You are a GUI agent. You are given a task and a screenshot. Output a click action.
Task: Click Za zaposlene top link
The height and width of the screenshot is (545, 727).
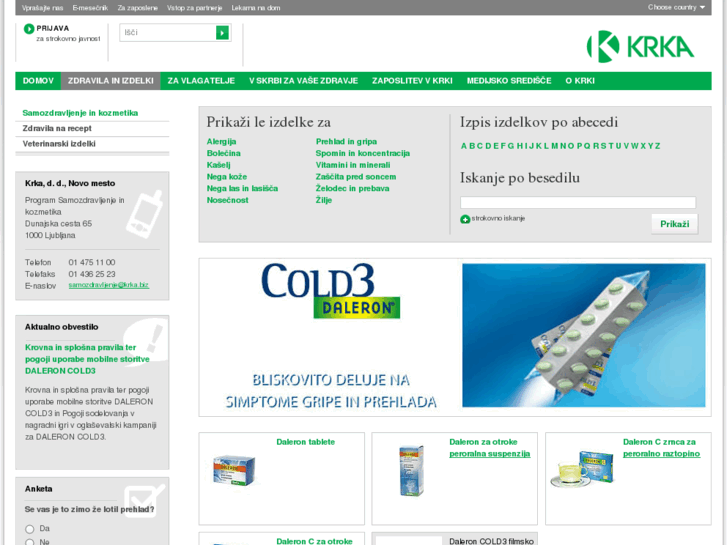click(x=138, y=8)
